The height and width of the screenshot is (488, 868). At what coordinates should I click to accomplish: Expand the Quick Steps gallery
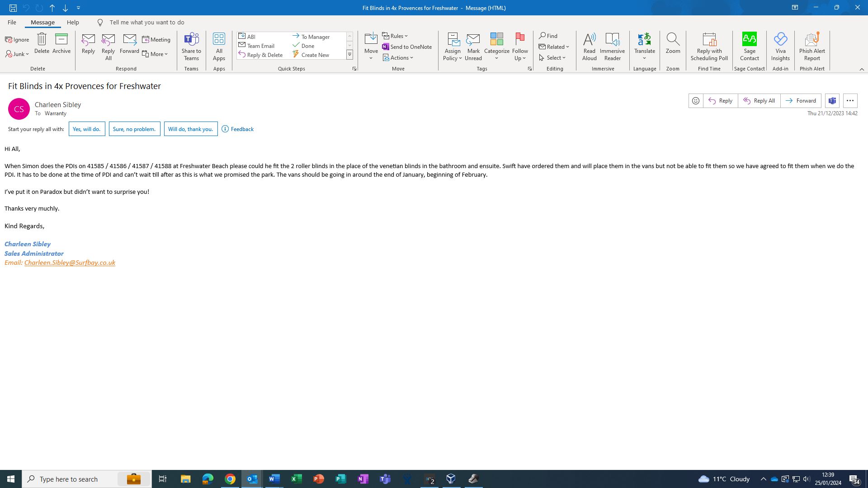(349, 55)
